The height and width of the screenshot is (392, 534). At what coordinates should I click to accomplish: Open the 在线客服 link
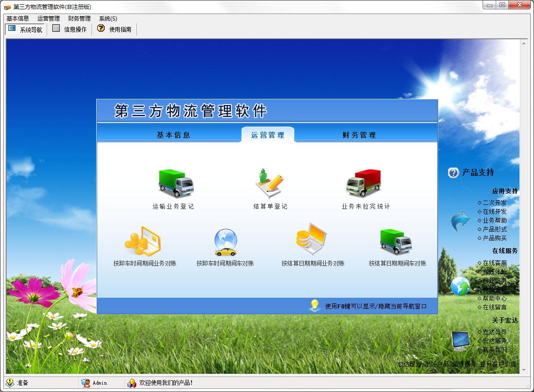(494, 263)
